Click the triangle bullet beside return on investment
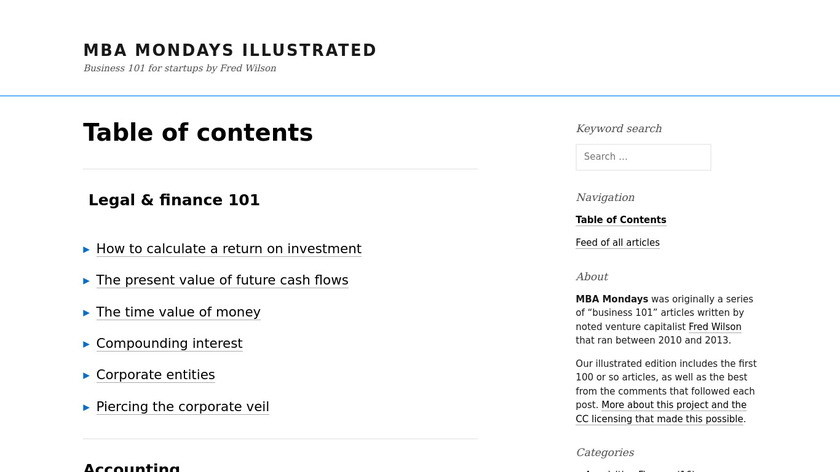The width and height of the screenshot is (840, 472). pyautogui.click(x=87, y=249)
